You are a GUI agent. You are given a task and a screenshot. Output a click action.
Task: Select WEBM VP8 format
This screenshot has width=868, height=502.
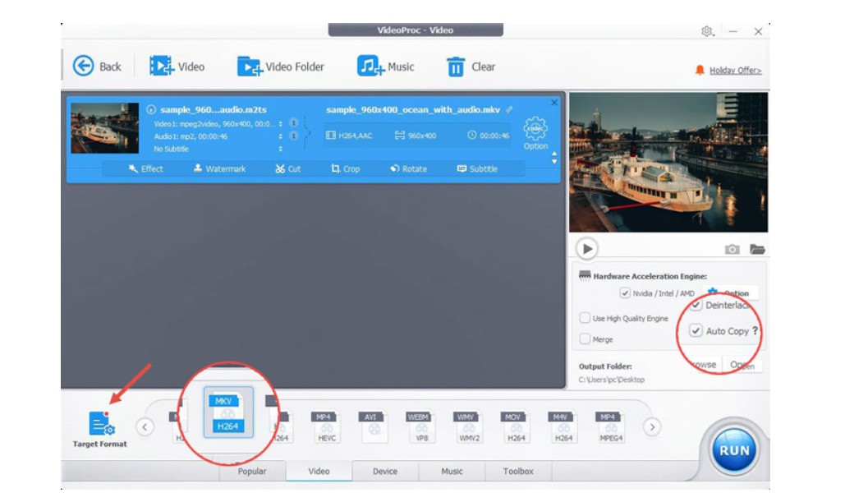[421, 426]
